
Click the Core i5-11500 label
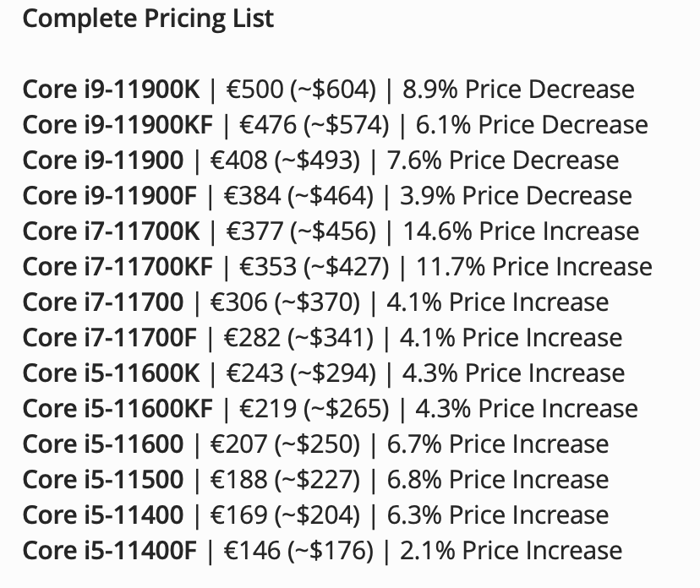[102, 480]
